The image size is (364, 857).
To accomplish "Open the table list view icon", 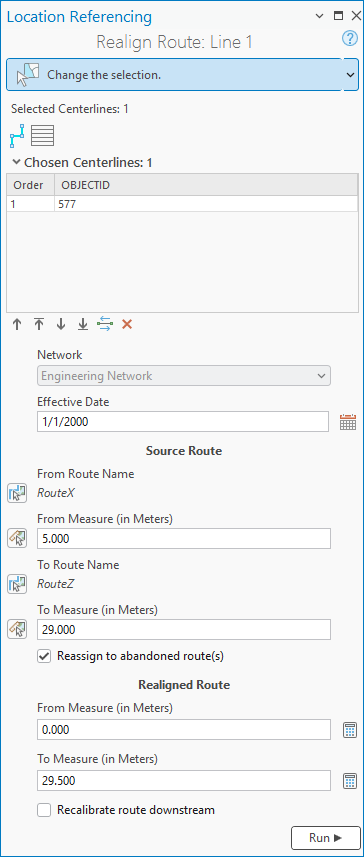I will click(42, 136).
